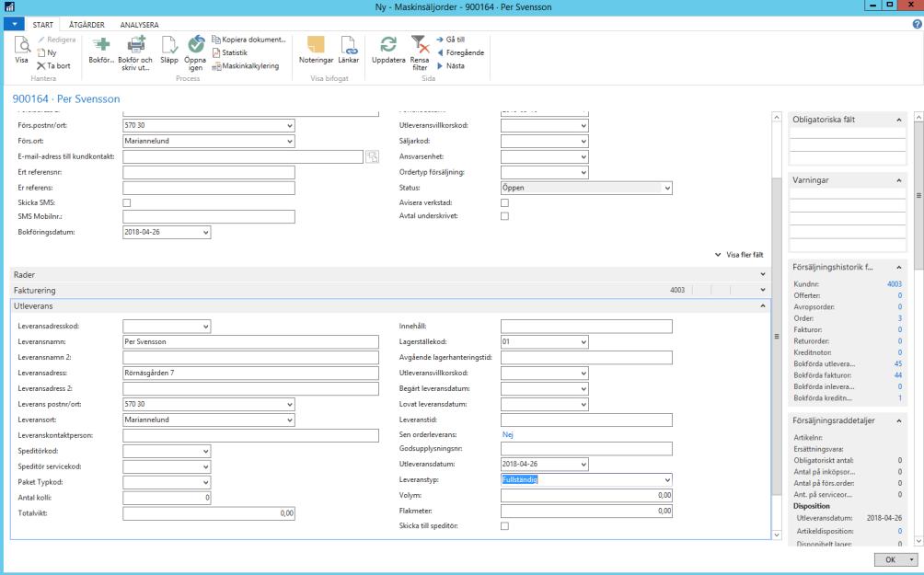The image size is (924, 575).
Task: Open Bokförda fakturor count 44
Action: pos(898,375)
